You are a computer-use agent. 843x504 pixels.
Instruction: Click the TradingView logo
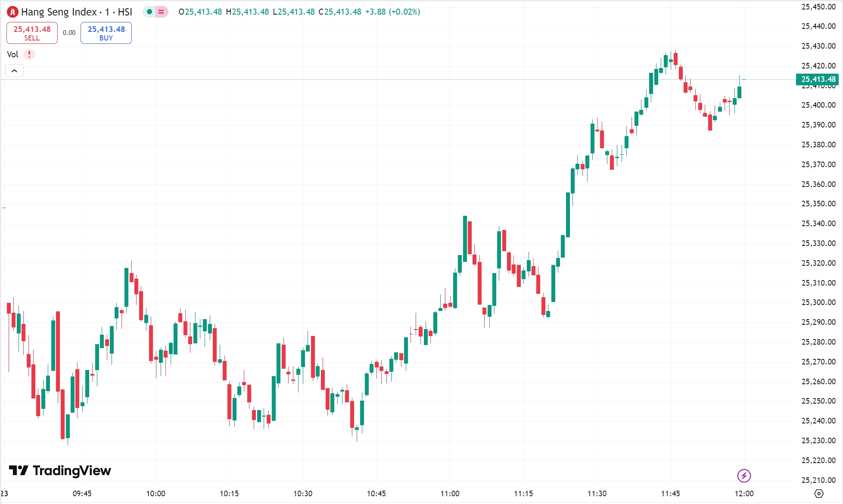tap(60, 471)
